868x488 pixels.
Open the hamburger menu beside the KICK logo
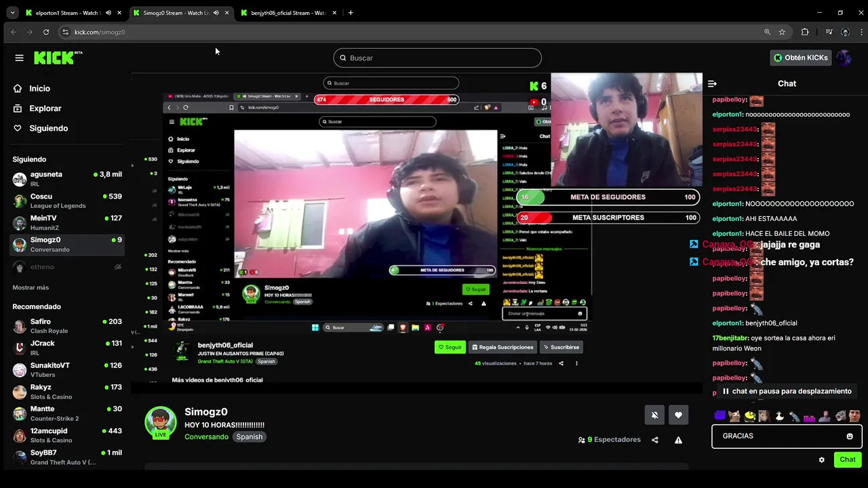pos(19,58)
